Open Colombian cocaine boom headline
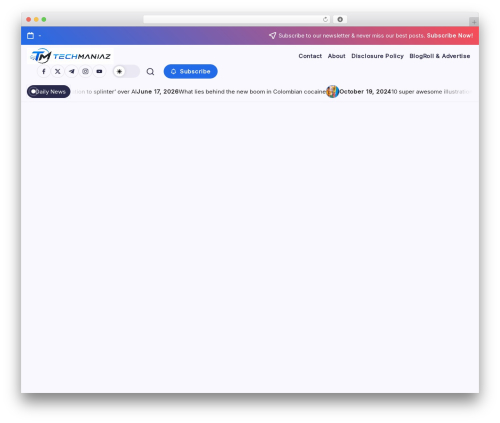 click(252, 92)
